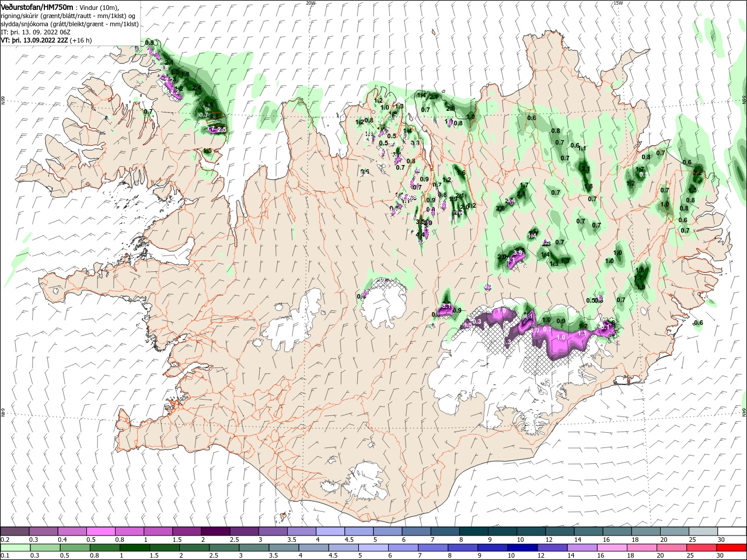747x560 pixels.
Task: Click the '(+16 h)' forecast offset text
Action: 81,40
